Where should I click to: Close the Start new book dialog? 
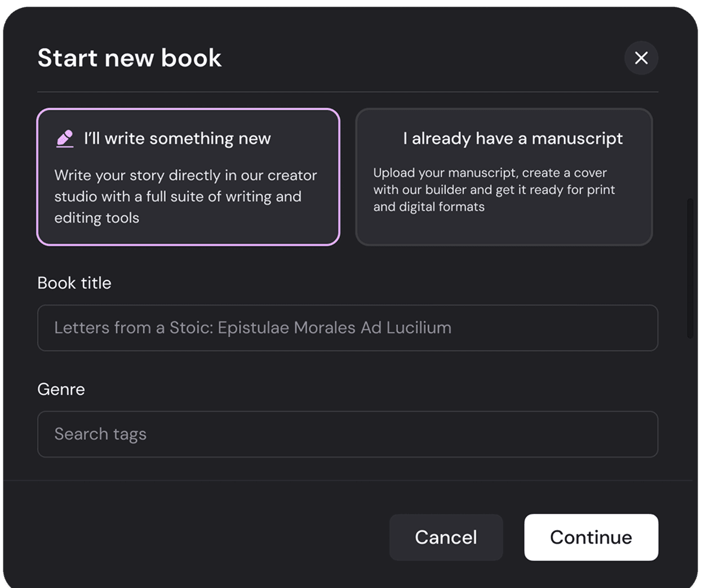coord(641,58)
